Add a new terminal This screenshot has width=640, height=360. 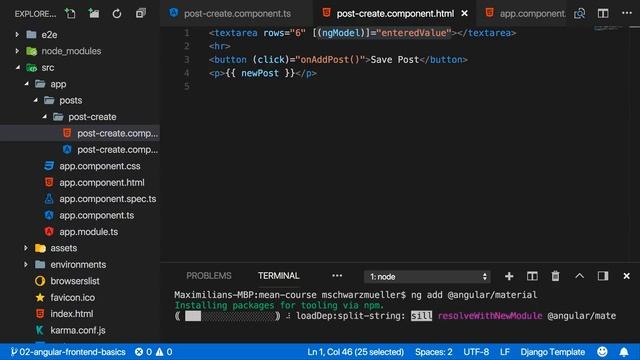[509, 276]
